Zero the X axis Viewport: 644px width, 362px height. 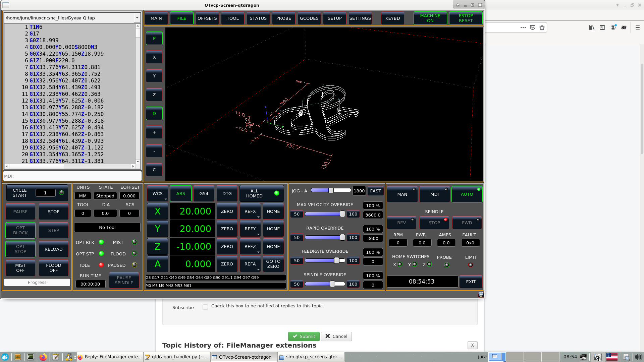(x=227, y=211)
